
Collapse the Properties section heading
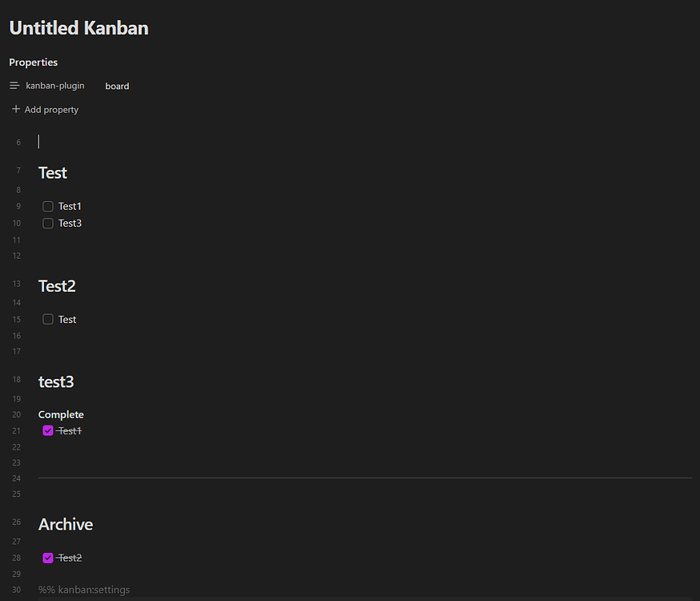[x=33, y=62]
